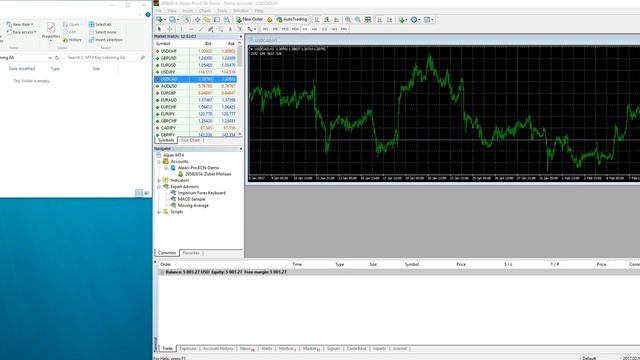Switch chart to line chart icon

click(336, 20)
